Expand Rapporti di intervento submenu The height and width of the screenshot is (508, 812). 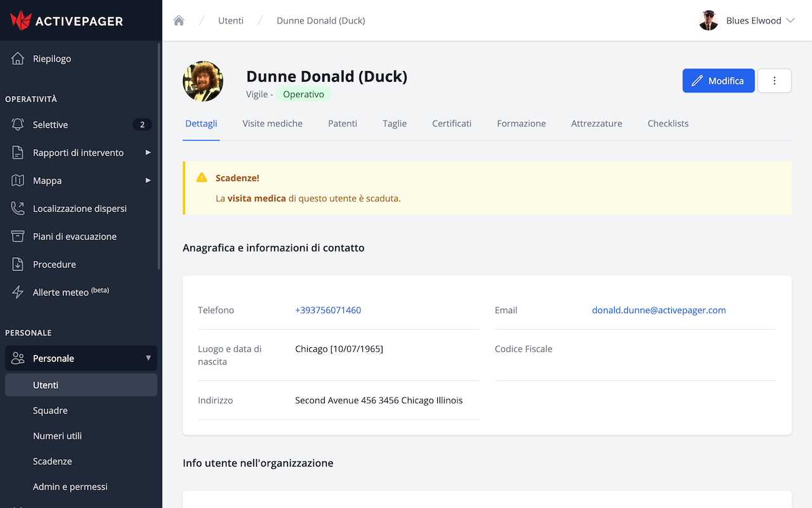tap(78, 152)
